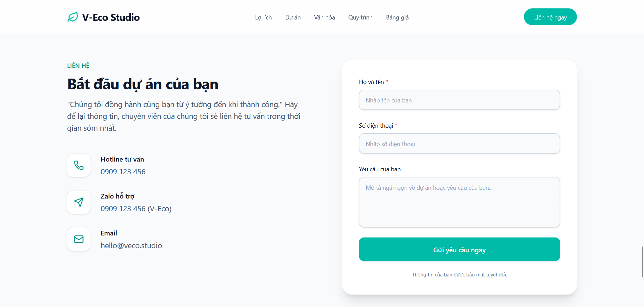Screen dimensions: 644x307
Task: Go to the Dự án section
Action: (293, 17)
